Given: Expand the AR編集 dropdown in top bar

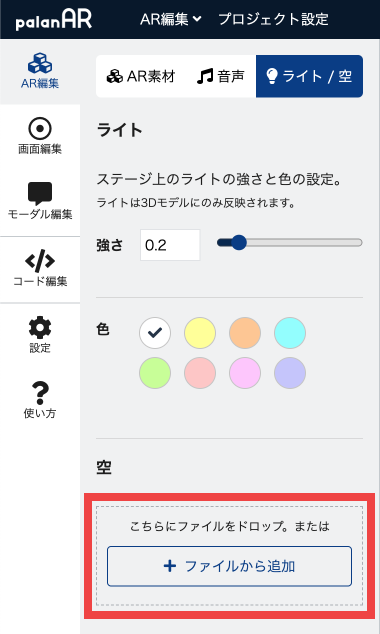Looking at the screenshot, I should pyautogui.click(x=171, y=19).
